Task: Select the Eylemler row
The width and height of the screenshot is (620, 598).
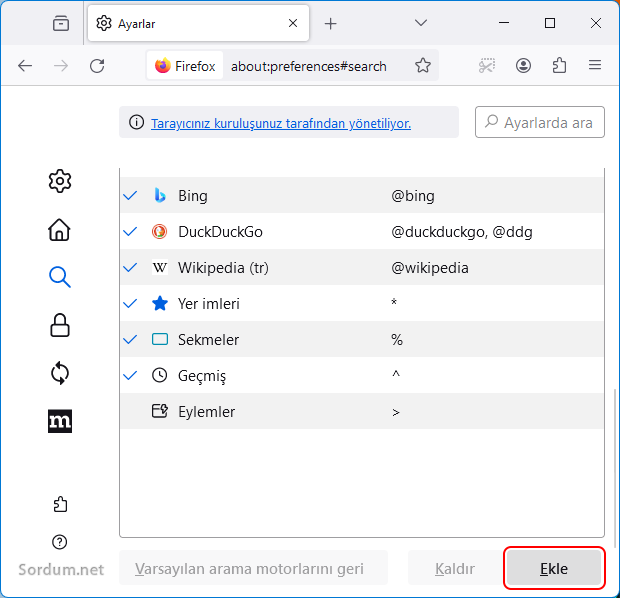Action: [x=362, y=411]
